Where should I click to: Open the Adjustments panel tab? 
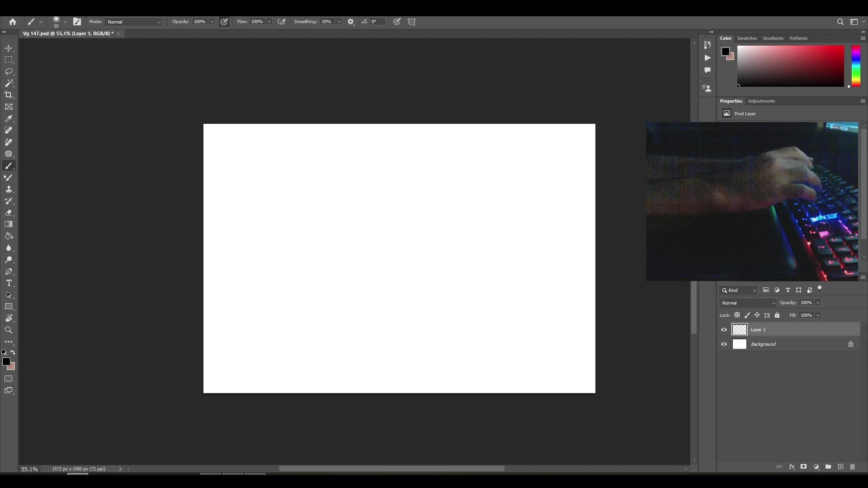tap(761, 101)
